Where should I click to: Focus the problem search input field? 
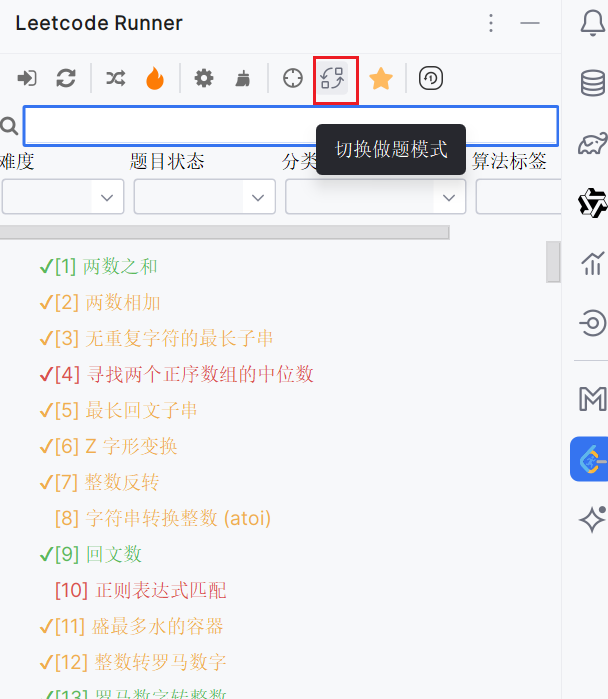[x=291, y=126]
